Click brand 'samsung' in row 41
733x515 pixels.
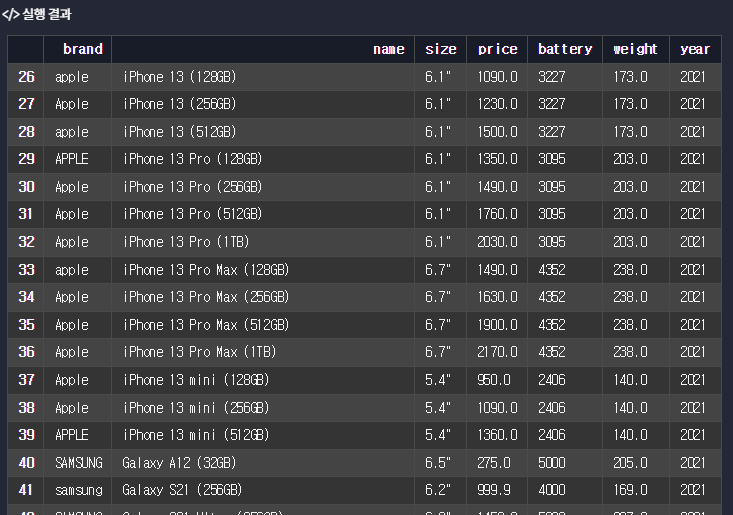tap(79, 490)
